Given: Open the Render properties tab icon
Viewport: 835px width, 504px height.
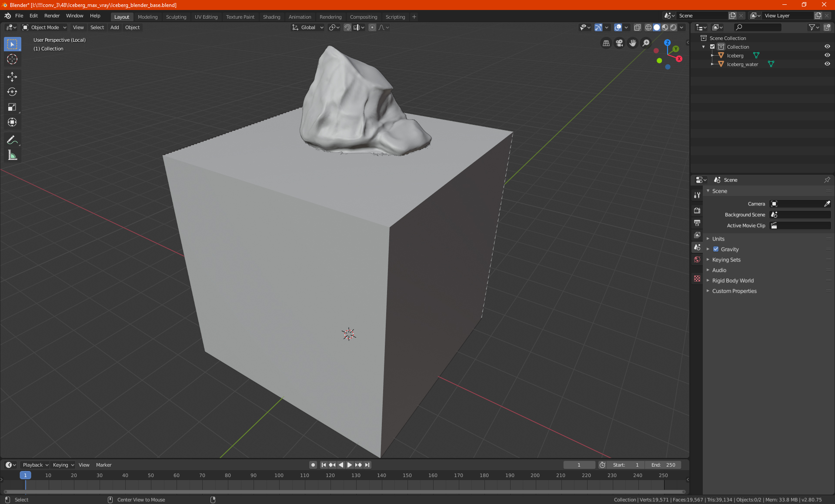Looking at the screenshot, I should 697,210.
